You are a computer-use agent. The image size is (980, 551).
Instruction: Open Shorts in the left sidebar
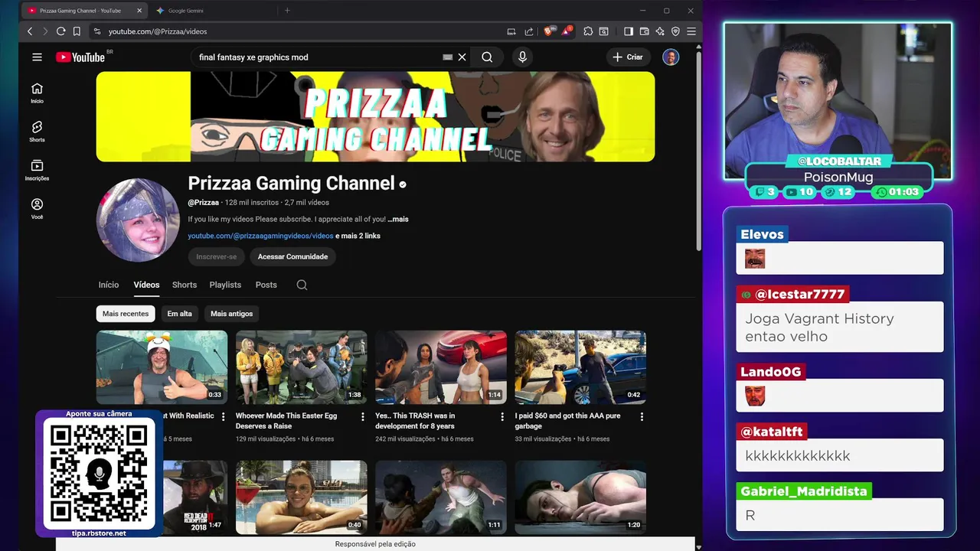[x=37, y=132]
